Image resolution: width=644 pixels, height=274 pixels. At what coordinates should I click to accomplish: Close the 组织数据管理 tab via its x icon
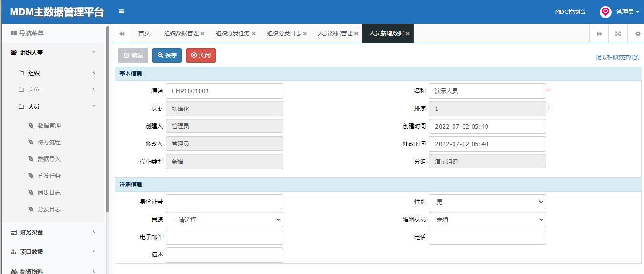click(202, 33)
